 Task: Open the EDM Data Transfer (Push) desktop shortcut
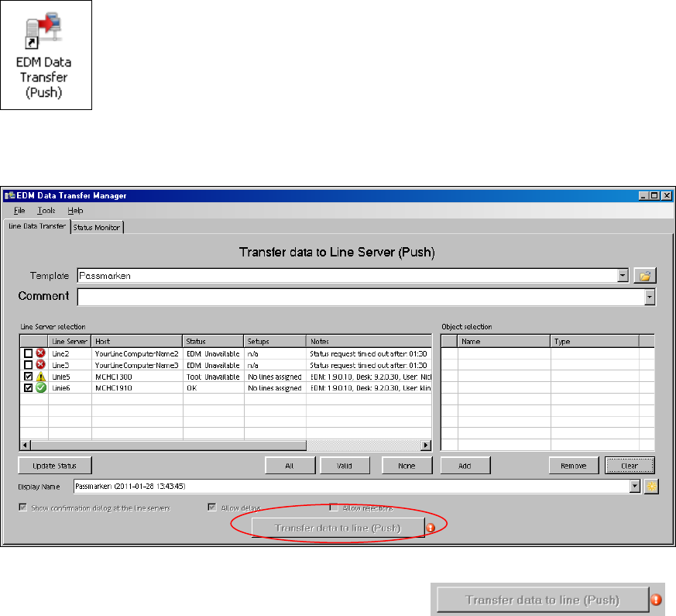(x=44, y=55)
